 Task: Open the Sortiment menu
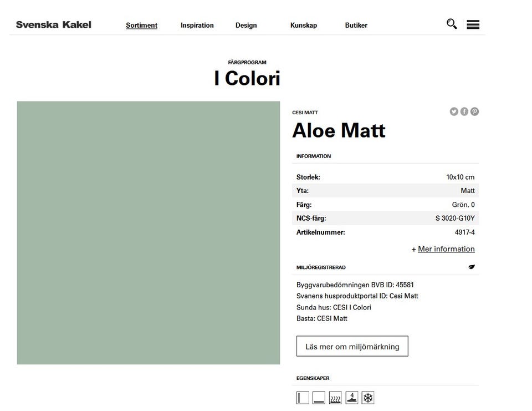pyautogui.click(x=141, y=25)
